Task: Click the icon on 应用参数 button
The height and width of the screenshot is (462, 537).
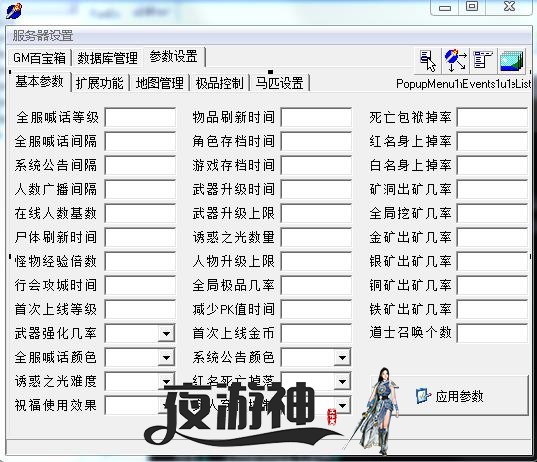Action: (x=423, y=396)
